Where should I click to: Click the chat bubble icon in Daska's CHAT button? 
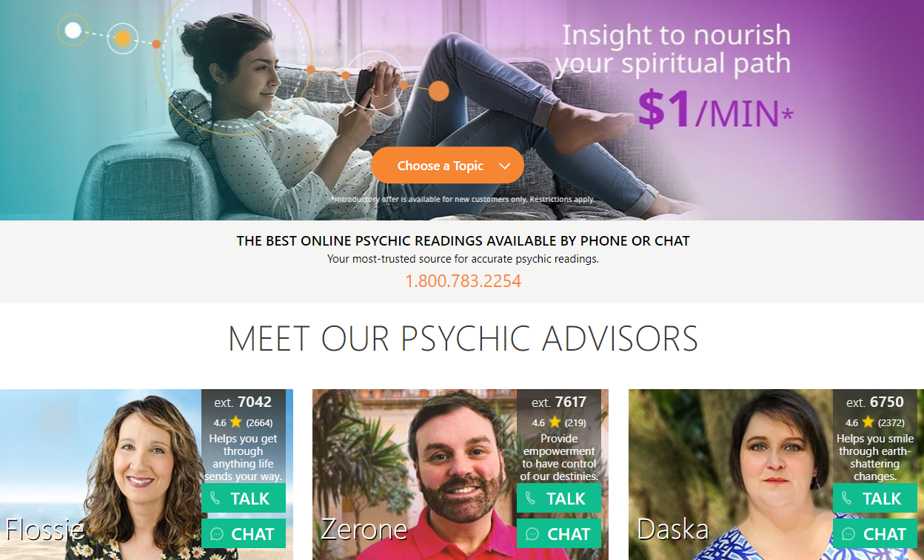pyautogui.click(x=848, y=534)
